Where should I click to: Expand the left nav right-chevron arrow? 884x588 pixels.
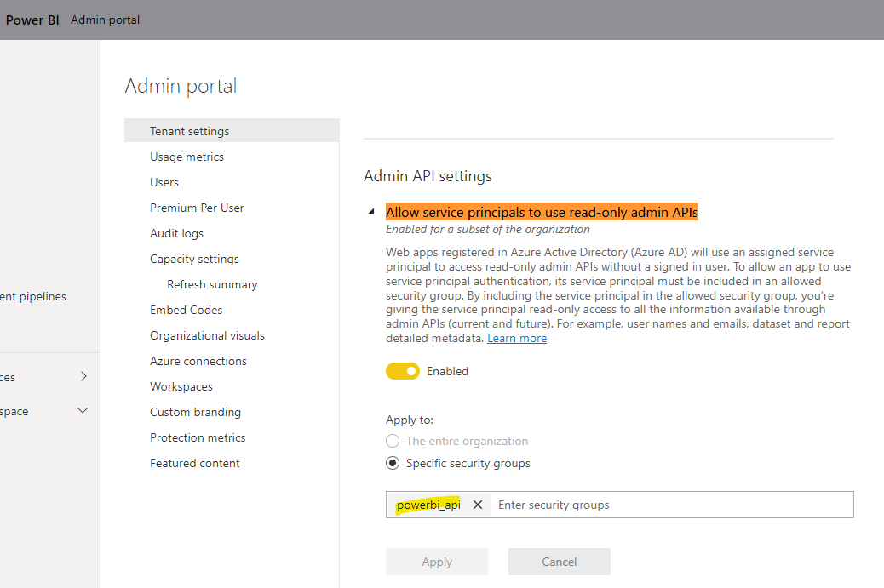[x=83, y=376]
